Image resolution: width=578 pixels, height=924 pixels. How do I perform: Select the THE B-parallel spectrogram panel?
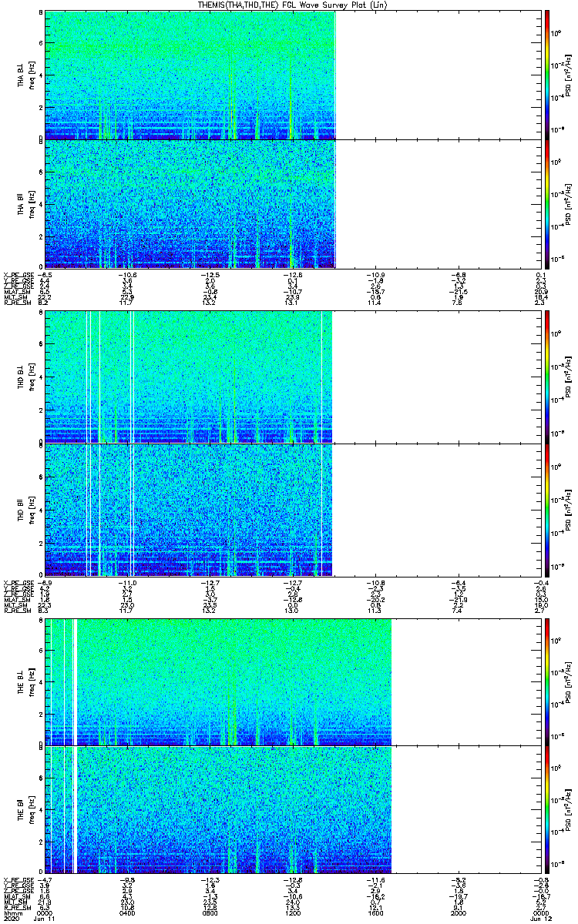pos(291,809)
